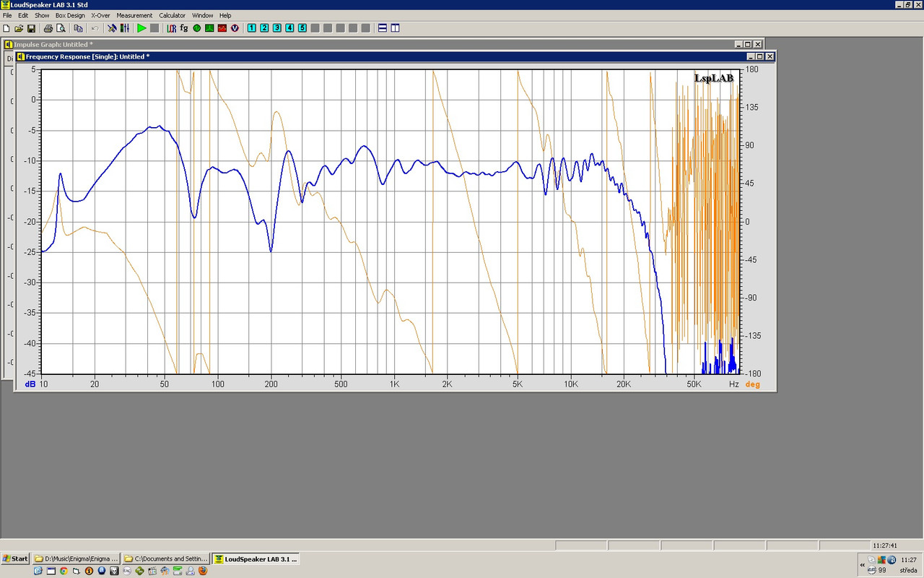This screenshot has width=924, height=578.
Task: Open the Window menu
Action: click(202, 15)
